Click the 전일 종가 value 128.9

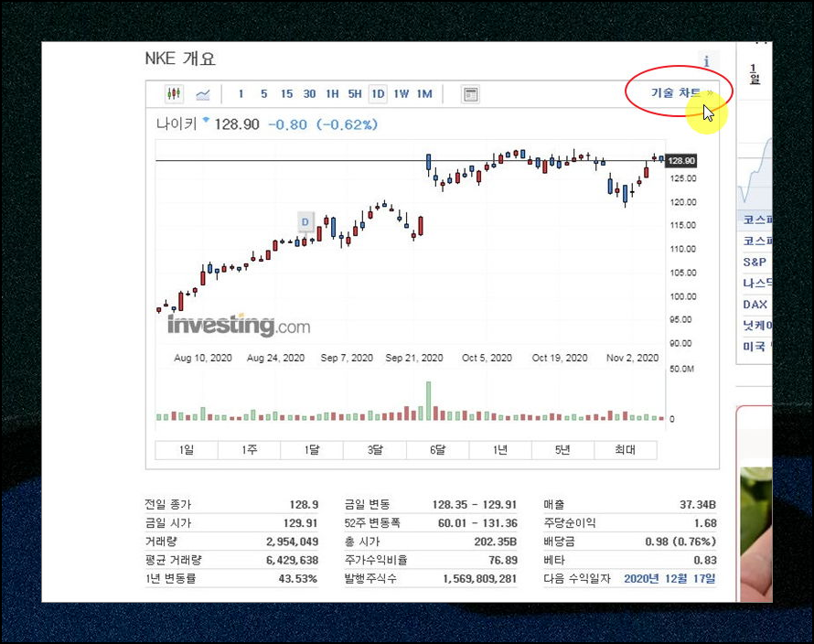pos(304,505)
